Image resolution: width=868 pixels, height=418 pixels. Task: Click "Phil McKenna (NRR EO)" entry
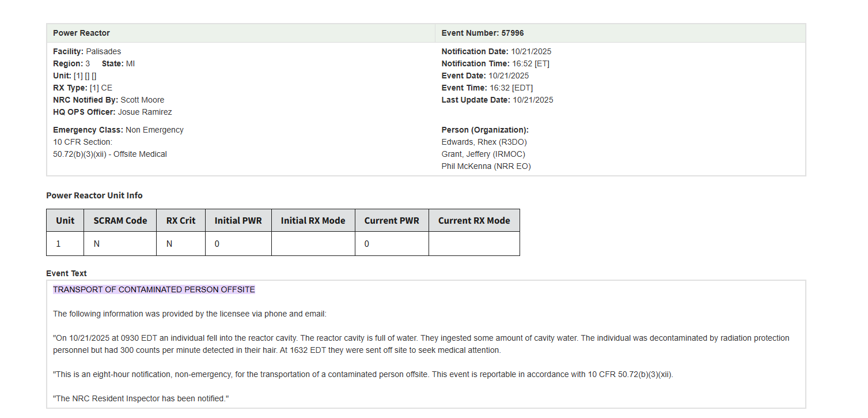(x=486, y=166)
